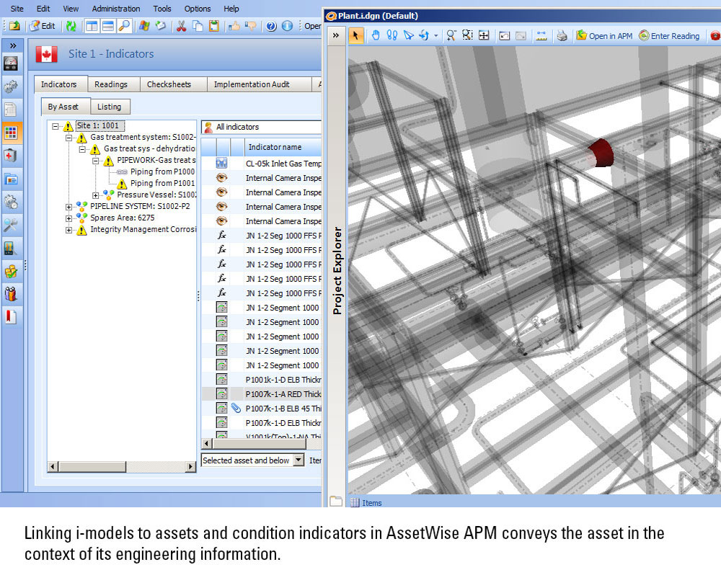The width and height of the screenshot is (721, 588).
Task: Select the pointer tool in Plant.i.dgn viewer
Action: (355, 35)
